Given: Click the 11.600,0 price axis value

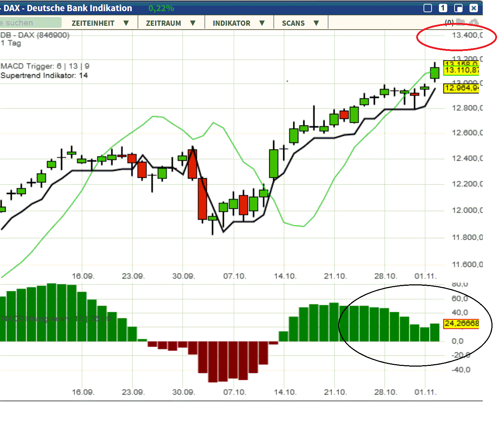Looking at the screenshot, I should pyautogui.click(x=467, y=264).
